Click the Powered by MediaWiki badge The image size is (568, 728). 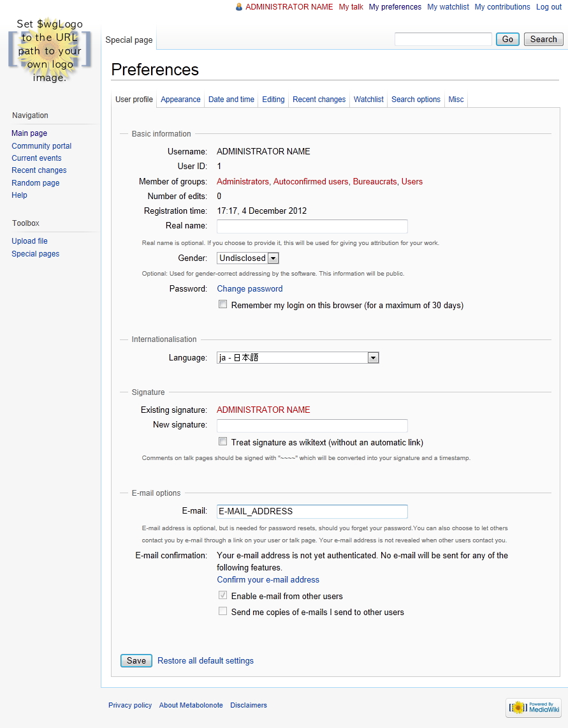click(x=534, y=707)
